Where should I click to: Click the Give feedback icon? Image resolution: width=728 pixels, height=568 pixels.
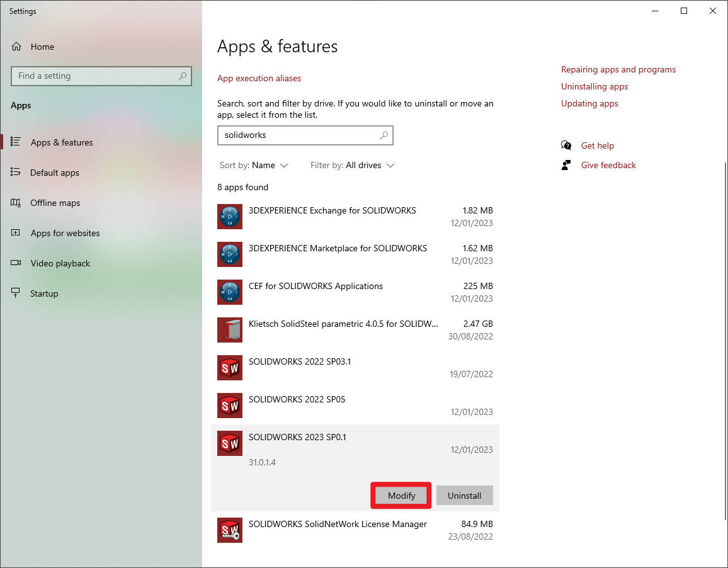pos(566,164)
